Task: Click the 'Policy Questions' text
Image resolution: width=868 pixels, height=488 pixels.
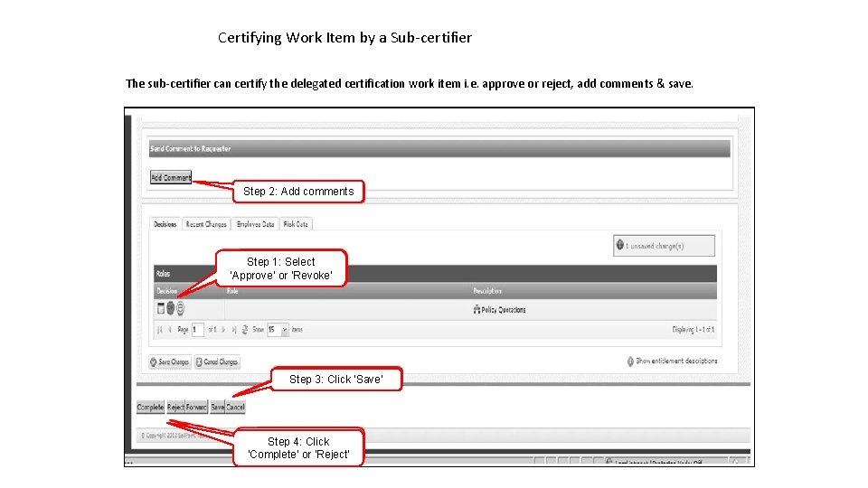Action: pos(504,310)
